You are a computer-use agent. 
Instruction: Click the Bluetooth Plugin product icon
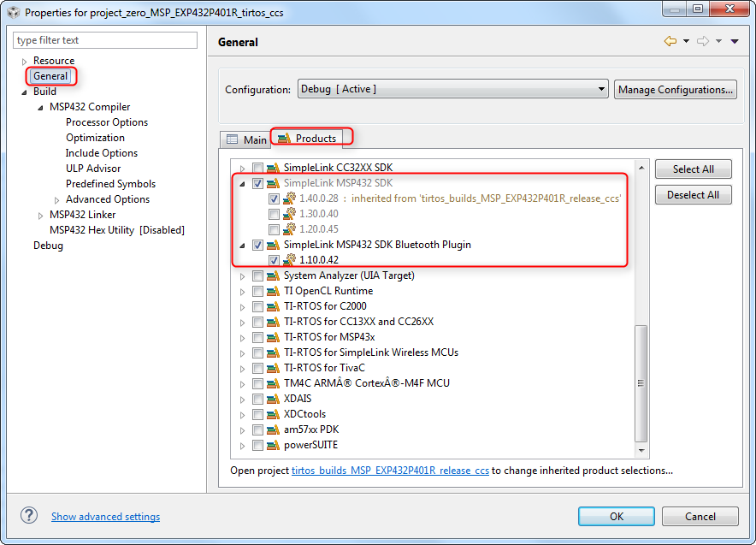[274, 245]
